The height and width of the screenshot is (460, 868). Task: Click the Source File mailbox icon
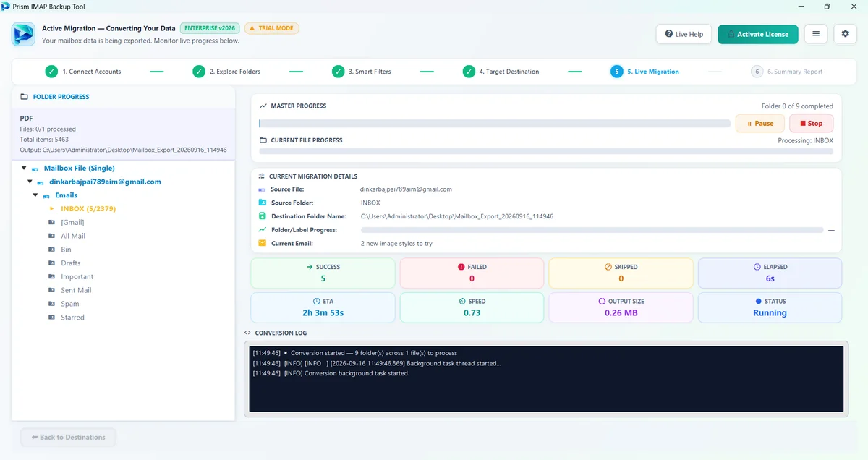pos(262,189)
